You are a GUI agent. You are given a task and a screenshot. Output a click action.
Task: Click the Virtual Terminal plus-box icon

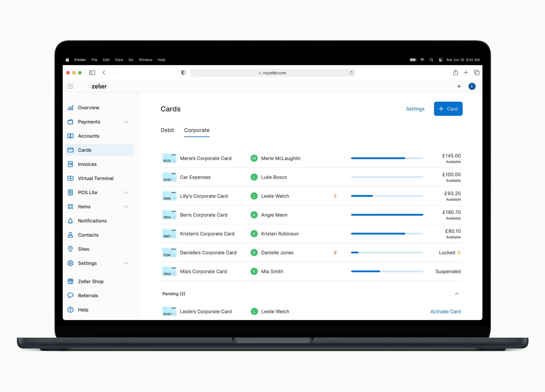(70, 178)
